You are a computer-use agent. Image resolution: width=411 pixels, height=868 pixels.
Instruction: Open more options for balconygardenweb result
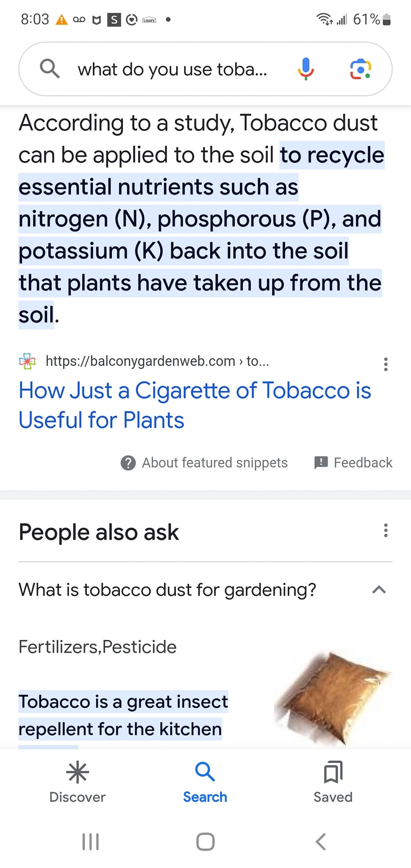[386, 364]
